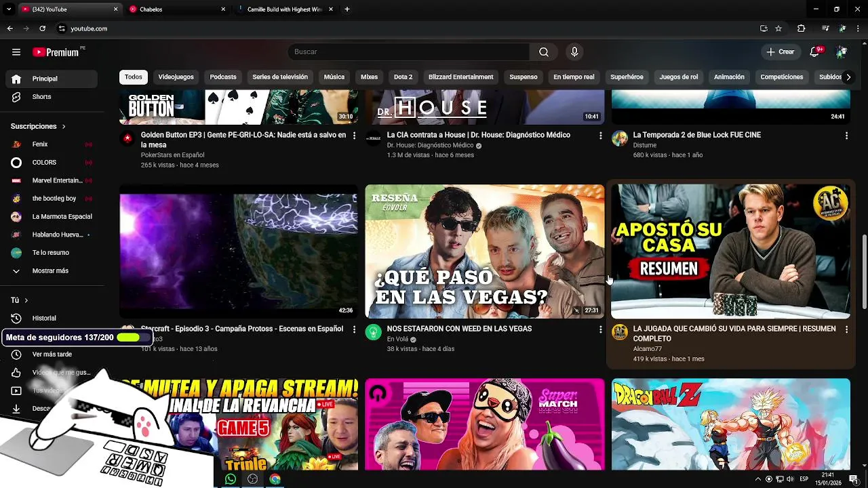Reload the page
The image size is (868, 488).
tap(42, 28)
